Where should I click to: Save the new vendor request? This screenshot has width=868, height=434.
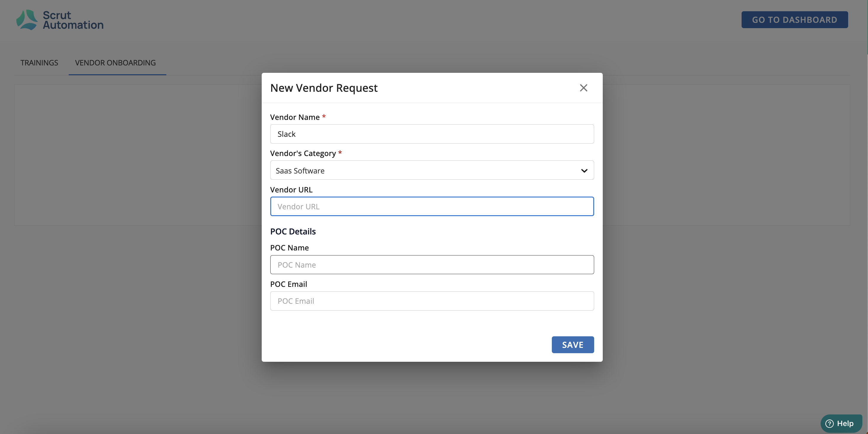point(573,344)
